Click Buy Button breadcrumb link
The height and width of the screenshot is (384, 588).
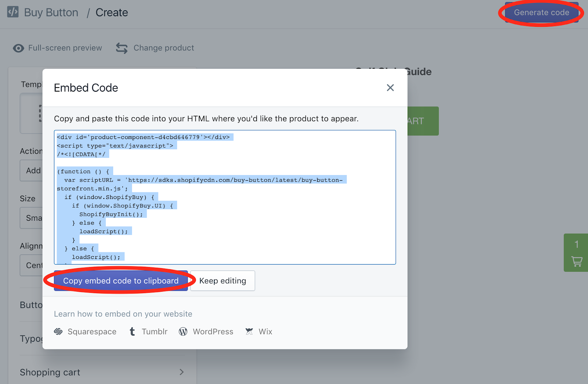51,13
